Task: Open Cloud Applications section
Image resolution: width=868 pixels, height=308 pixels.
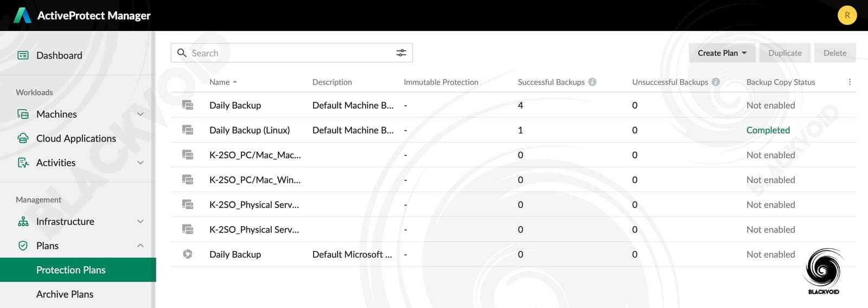Action: (76, 139)
